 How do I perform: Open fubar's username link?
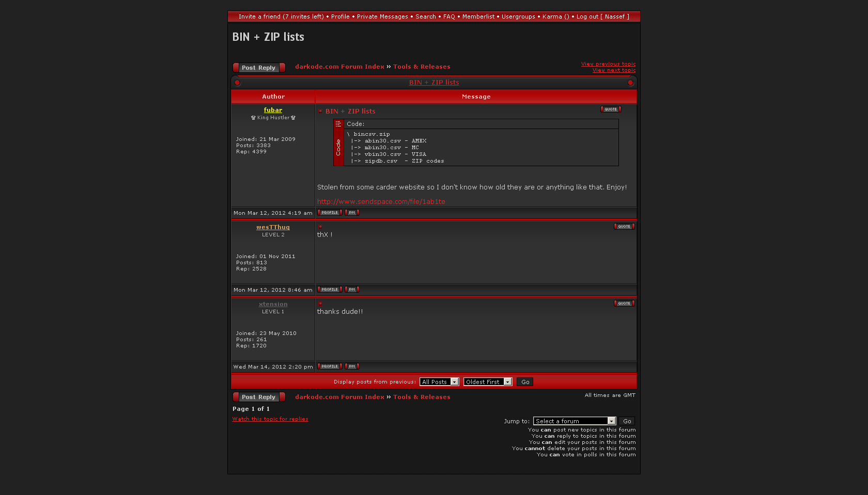273,110
